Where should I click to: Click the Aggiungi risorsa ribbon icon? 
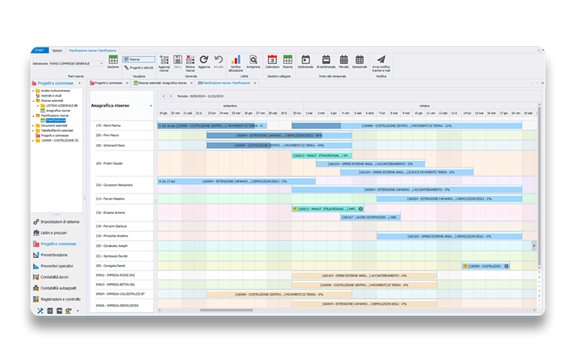pos(164,63)
